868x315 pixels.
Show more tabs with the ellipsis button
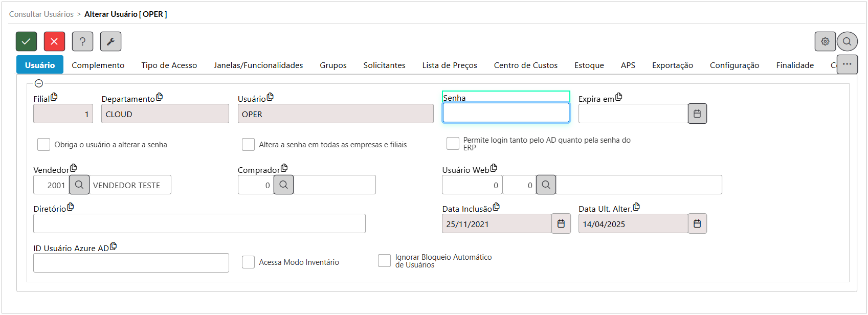coord(847,64)
